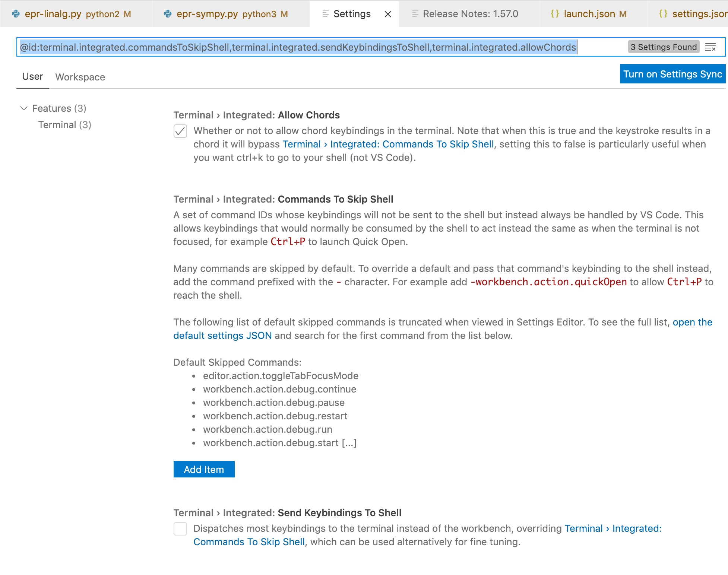Image resolution: width=728 pixels, height=575 pixels.
Task: Open the Release Notes: 1.57.0 tab
Action: coord(470,14)
